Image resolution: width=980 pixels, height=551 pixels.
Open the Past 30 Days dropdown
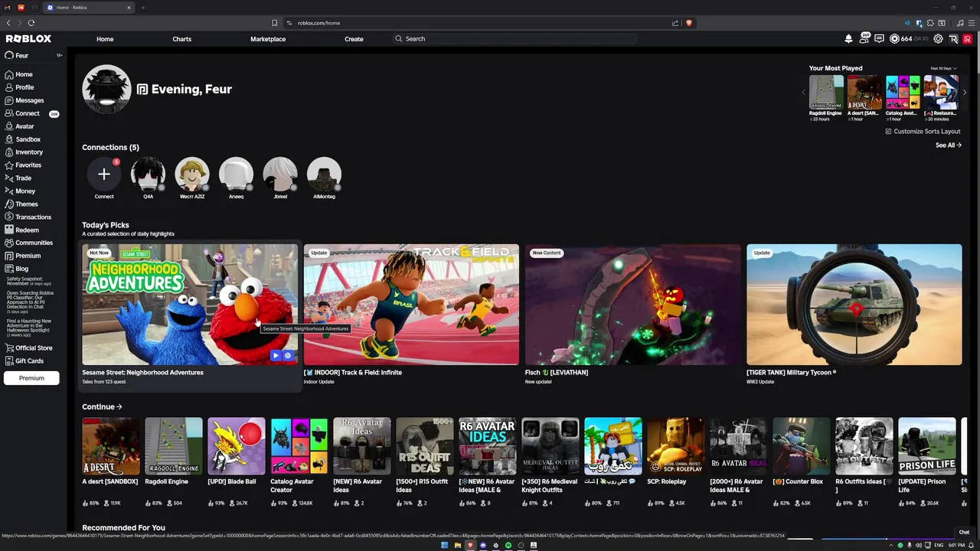click(x=943, y=68)
